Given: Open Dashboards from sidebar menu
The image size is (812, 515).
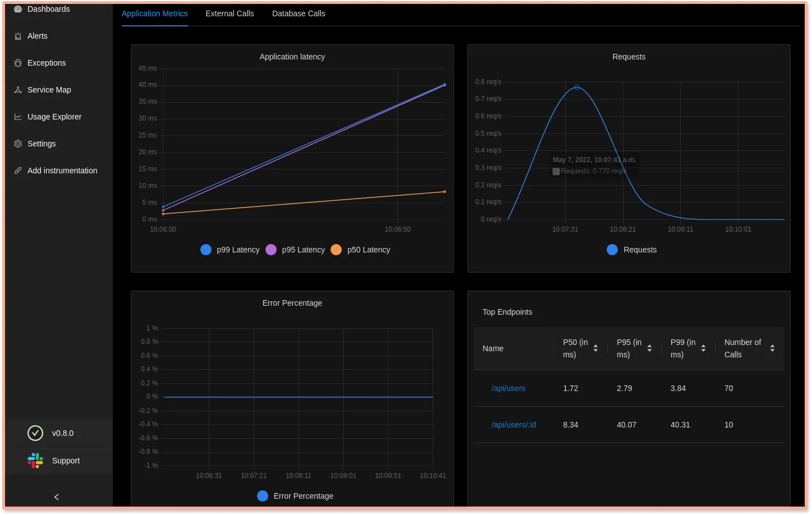Looking at the screenshot, I should coord(49,9).
